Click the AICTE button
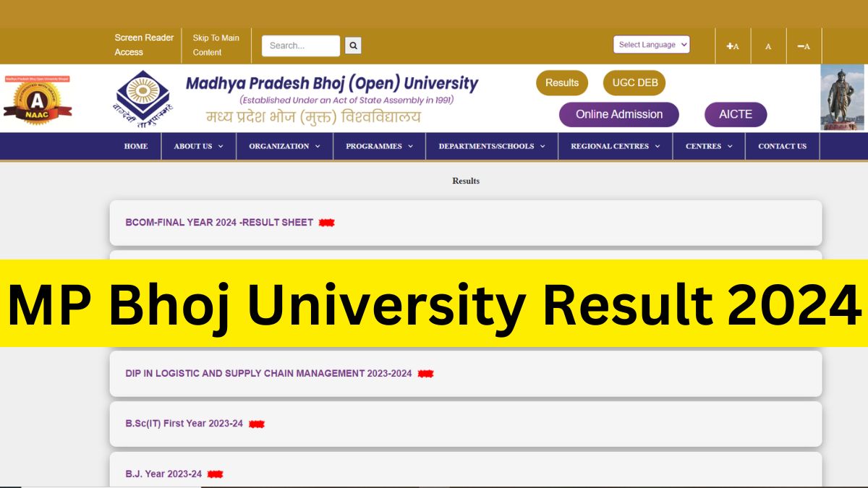The height and width of the screenshot is (488, 868). 736,114
